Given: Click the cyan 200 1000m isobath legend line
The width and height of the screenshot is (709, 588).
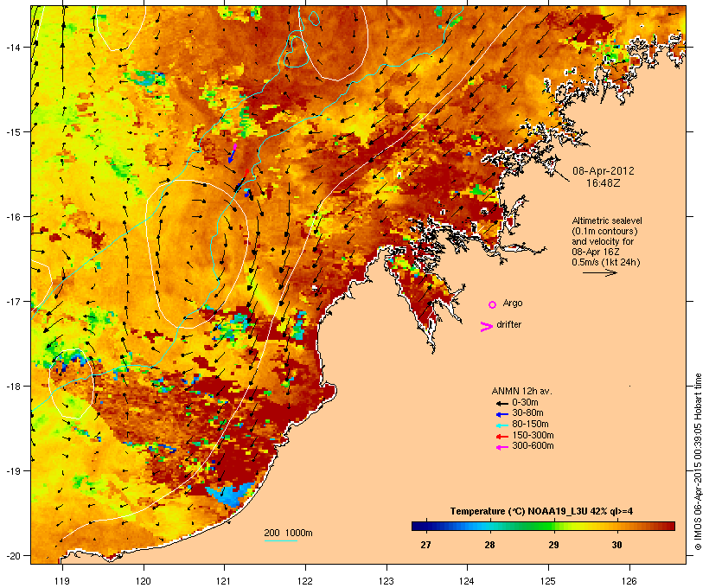Looking at the screenshot, I should coord(281,540).
